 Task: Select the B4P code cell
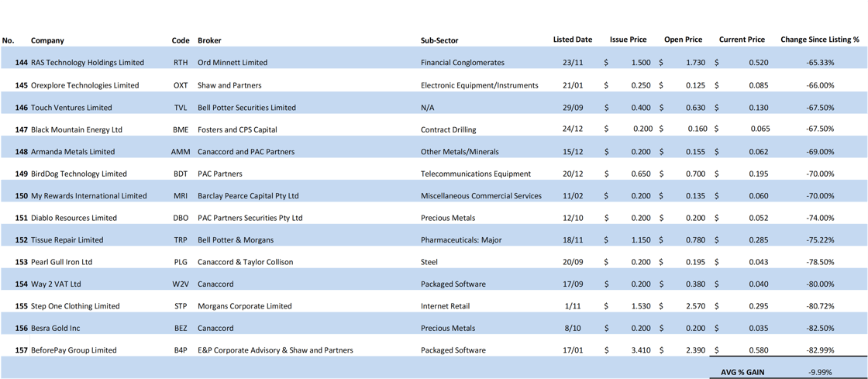point(181,350)
